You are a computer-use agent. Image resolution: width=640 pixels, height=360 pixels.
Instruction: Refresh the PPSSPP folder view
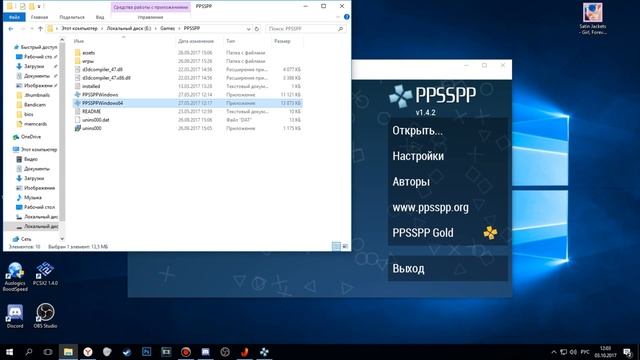point(257,29)
